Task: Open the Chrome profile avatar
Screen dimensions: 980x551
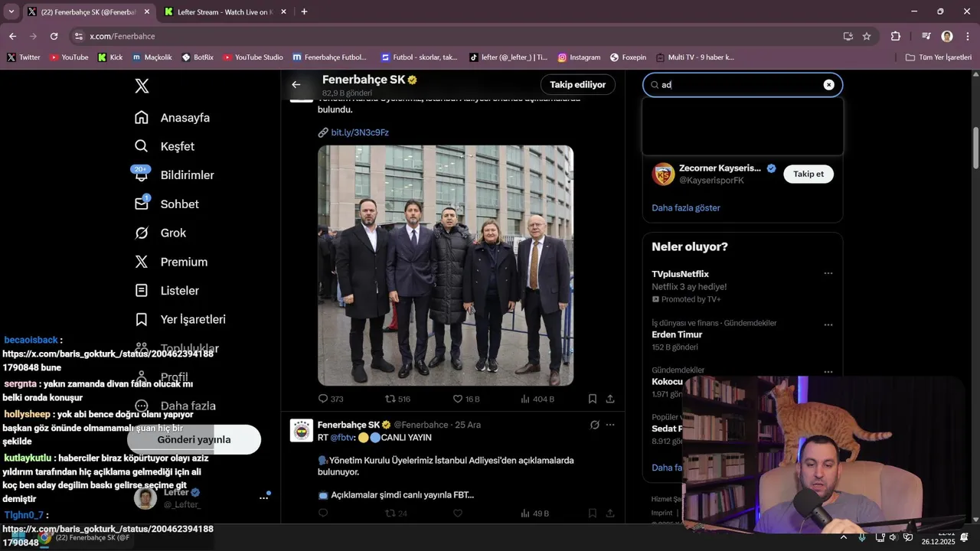Action: pos(947,36)
